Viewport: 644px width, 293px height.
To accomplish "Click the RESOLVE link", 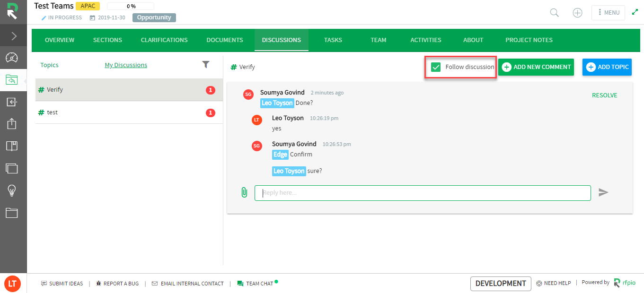I will pyautogui.click(x=605, y=95).
